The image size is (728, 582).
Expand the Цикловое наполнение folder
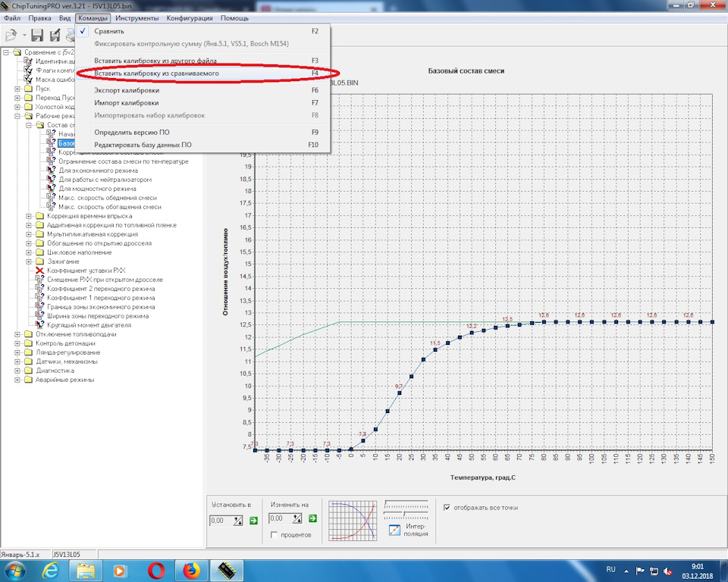29,252
